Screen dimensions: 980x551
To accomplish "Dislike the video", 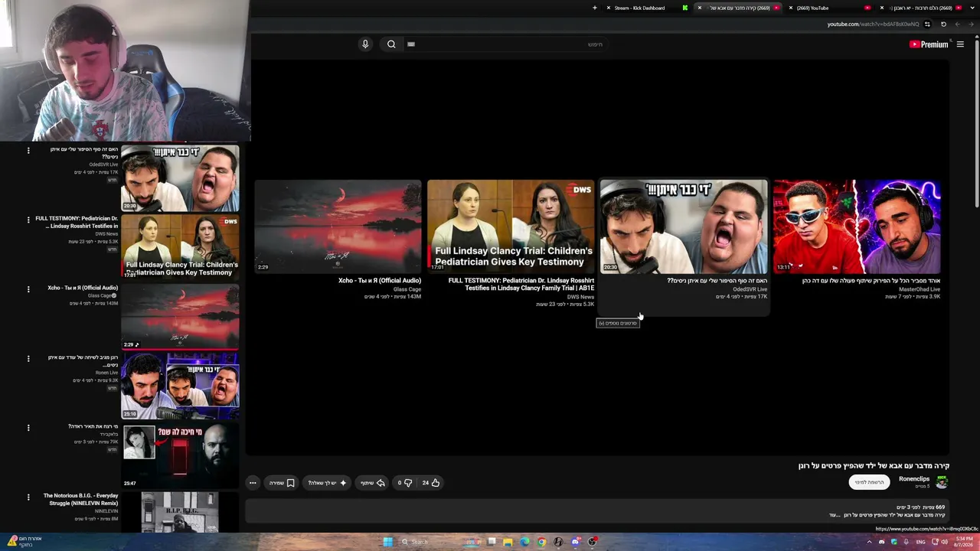I will tap(404, 483).
